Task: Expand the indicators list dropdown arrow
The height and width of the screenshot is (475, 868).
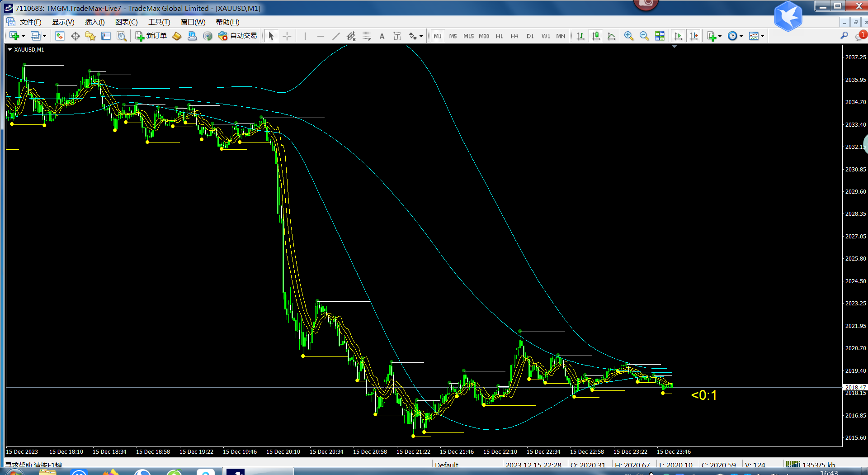Action: [x=720, y=36]
